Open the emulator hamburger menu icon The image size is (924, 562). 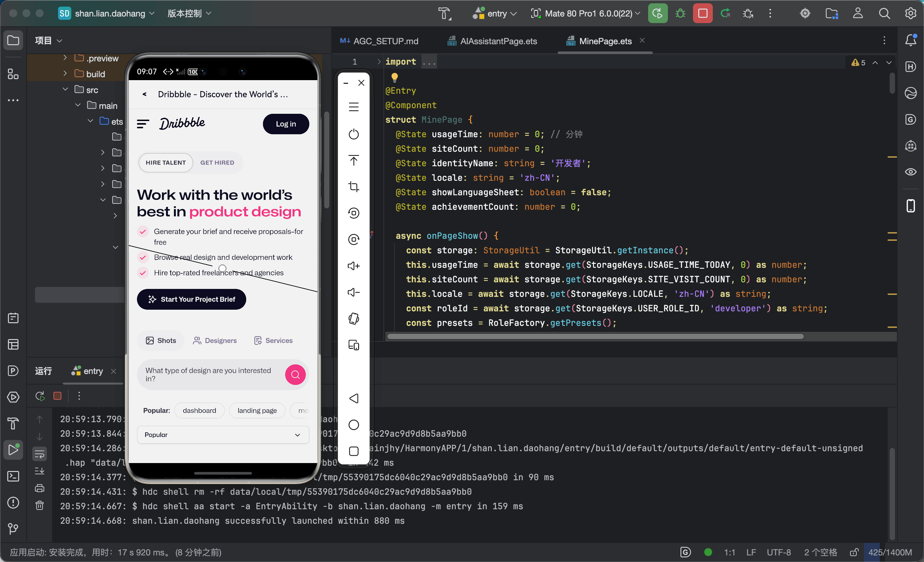coord(354,107)
